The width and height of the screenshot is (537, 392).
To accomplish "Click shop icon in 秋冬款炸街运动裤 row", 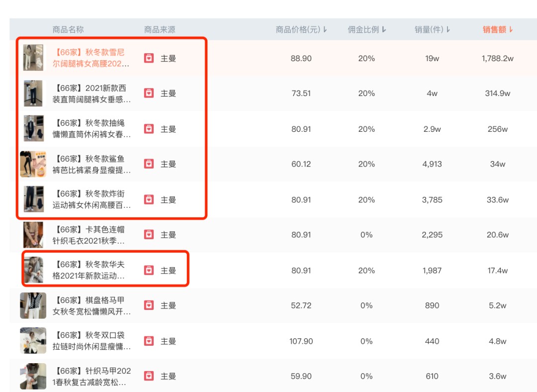I will click(x=149, y=199).
